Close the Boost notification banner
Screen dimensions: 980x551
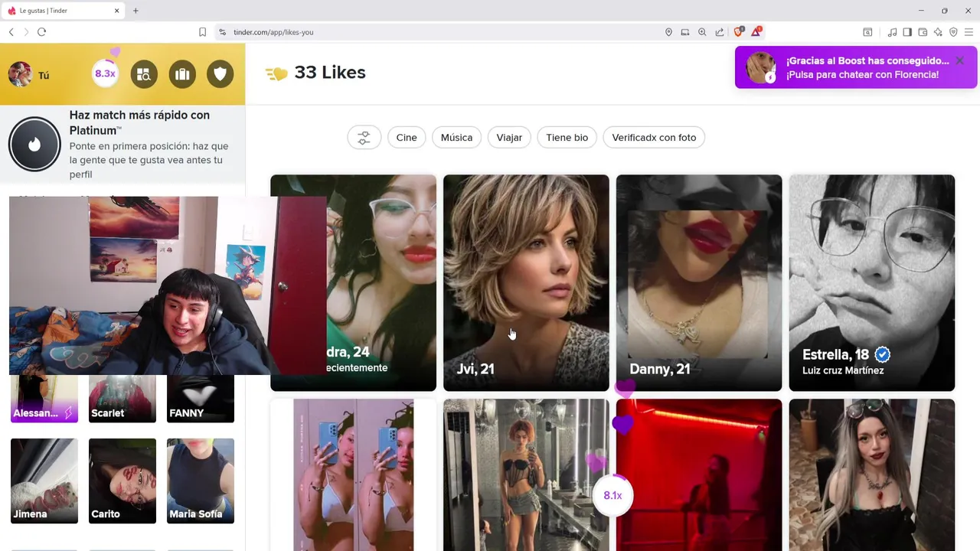click(x=959, y=60)
